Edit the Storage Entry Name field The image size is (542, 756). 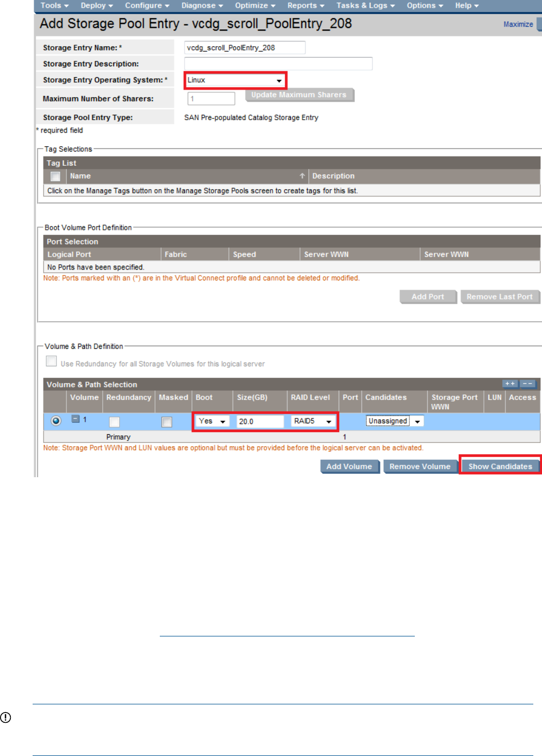point(245,48)
